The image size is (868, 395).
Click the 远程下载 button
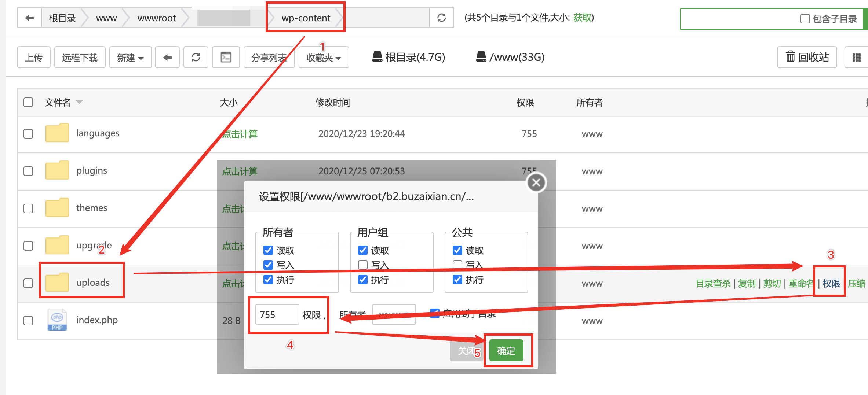click(x=80, y=58)
